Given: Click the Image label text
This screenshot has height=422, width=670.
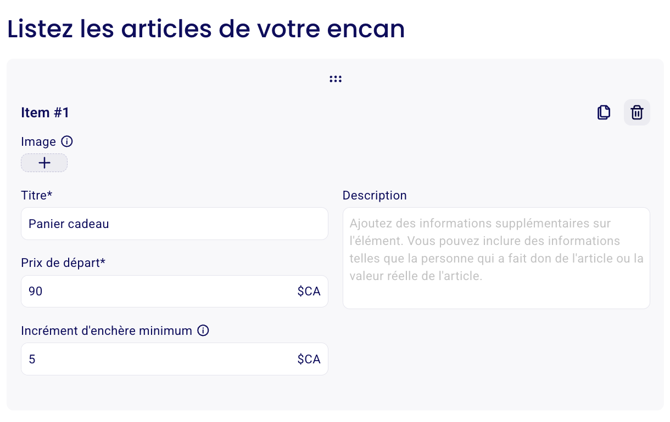Looking at the screenshot, I should (x=38, y=142).
